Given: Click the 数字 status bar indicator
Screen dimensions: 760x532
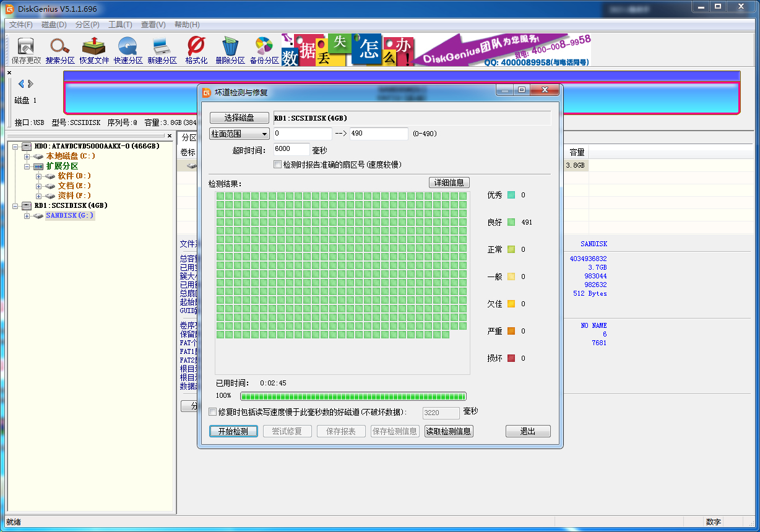Looking at the screenshot, I should point(713,522).
